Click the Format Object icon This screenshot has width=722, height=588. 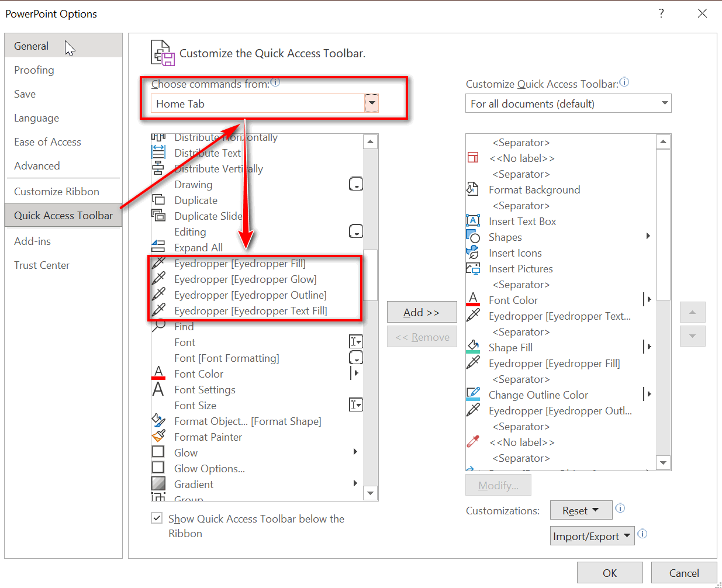(158, 421)
